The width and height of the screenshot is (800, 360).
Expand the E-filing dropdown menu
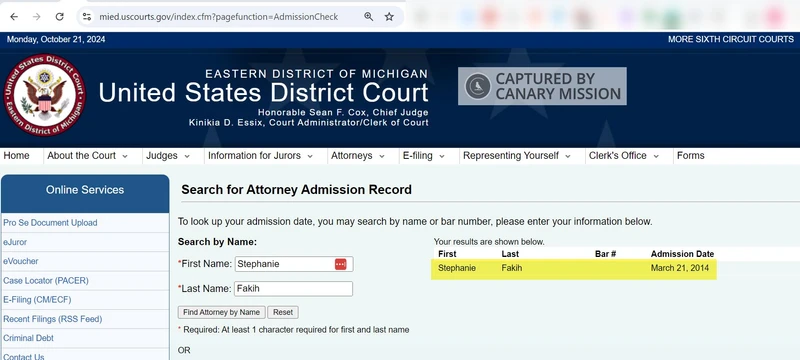[423, 156]
